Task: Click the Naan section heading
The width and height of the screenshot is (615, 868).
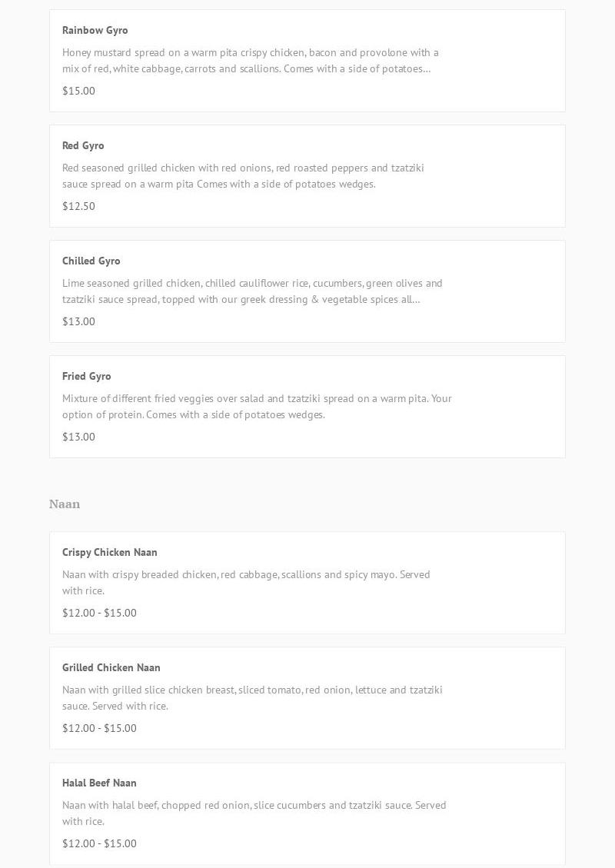Action: tap(65, 504)
